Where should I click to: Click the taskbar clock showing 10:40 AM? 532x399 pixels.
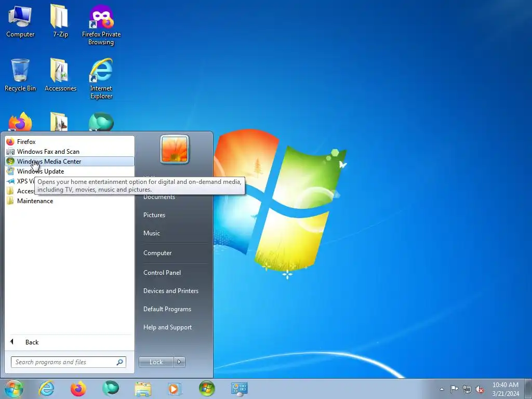(505, 389)
